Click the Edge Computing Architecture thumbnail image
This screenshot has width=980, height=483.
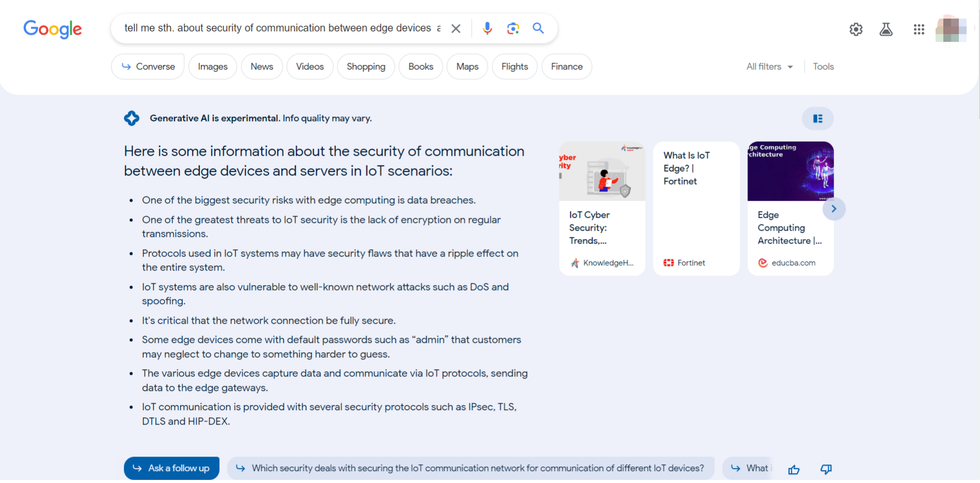coord(790,171)
